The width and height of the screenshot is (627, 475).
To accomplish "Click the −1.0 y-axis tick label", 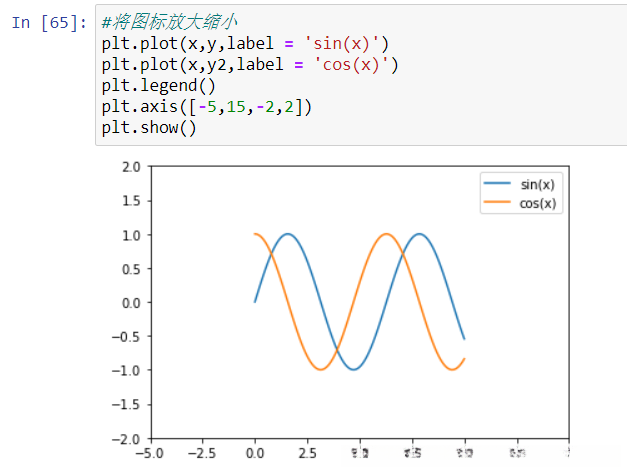I will point(126,371).
